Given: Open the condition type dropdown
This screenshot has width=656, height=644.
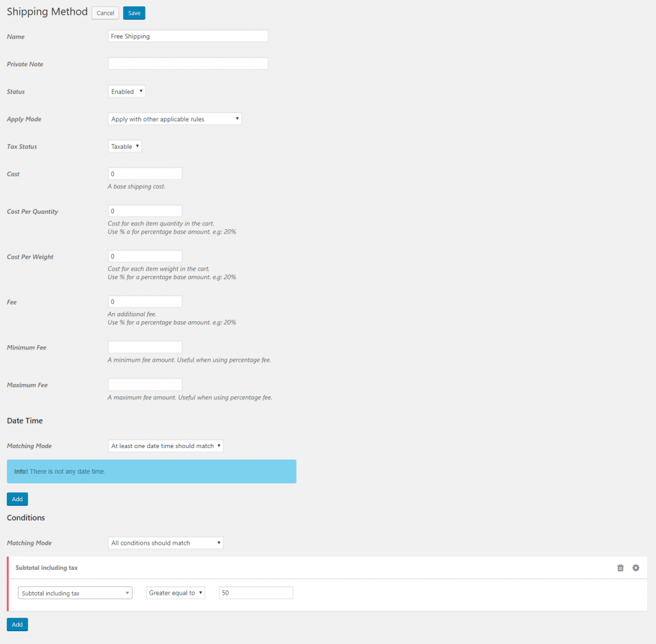Looking at the screenshot, I should point(76,593).
